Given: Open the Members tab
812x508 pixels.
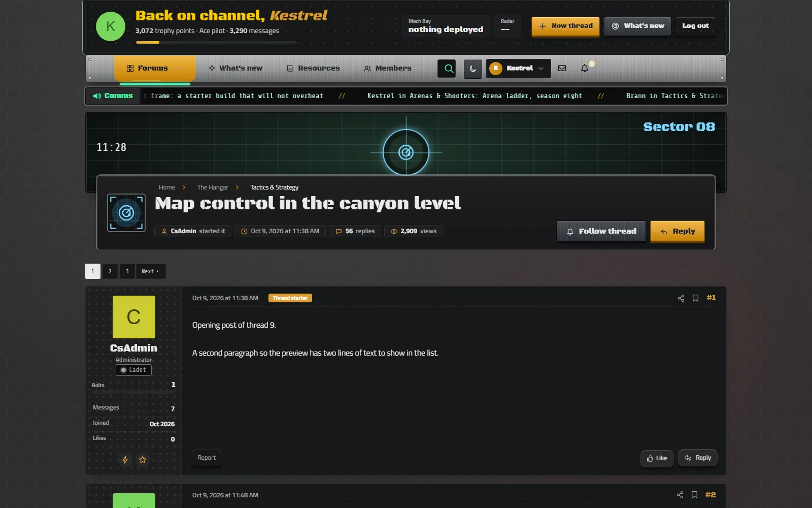Looking at the screenshot, I should 388,68.
